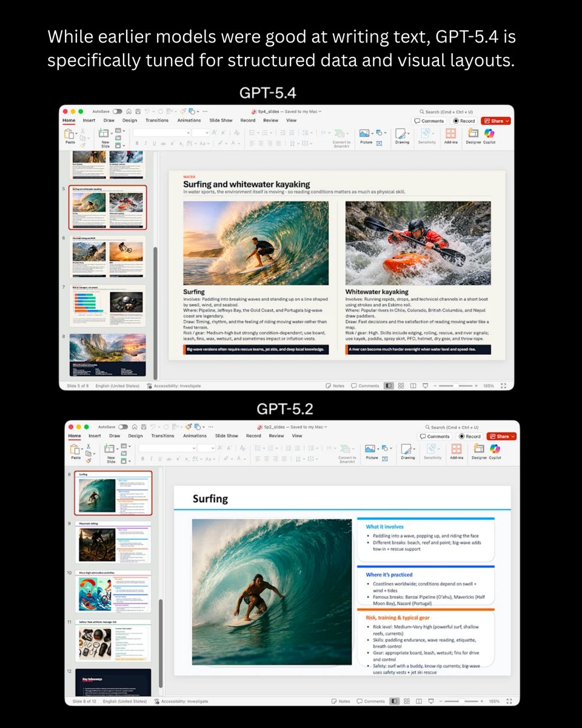This screenshot has height=728, width=582.
Task: Open Share dropdown in 5p4_slides window
Action: point(507,121)
